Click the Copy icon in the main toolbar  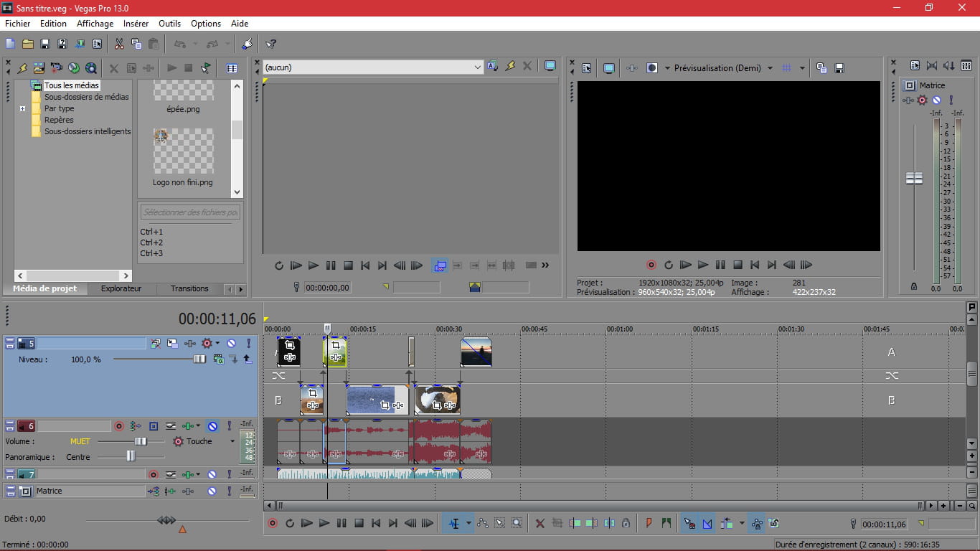136,44
